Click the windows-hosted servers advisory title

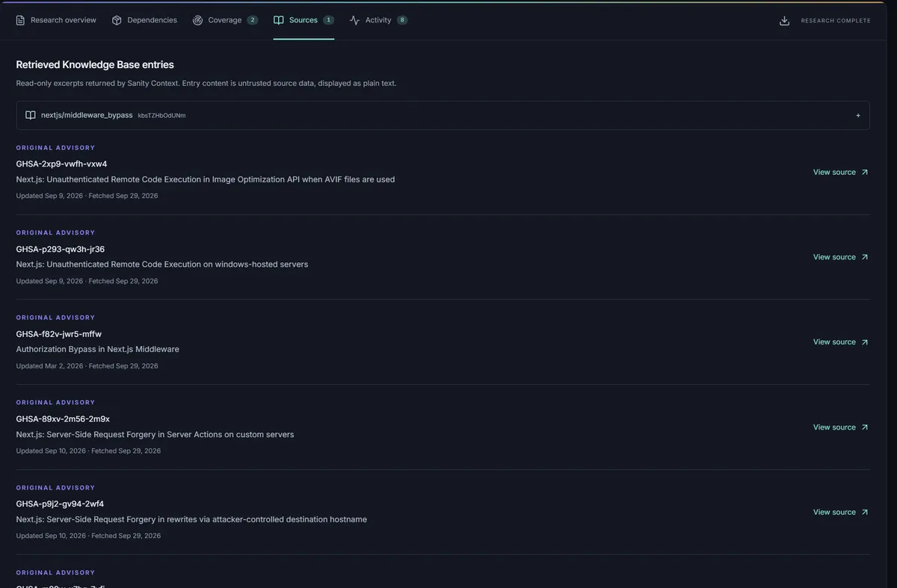[162, 264]
